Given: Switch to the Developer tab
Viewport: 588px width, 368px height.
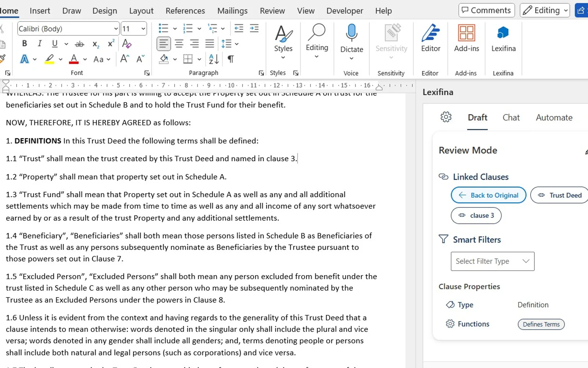Looking at the screenshot, I should point(345,11).
